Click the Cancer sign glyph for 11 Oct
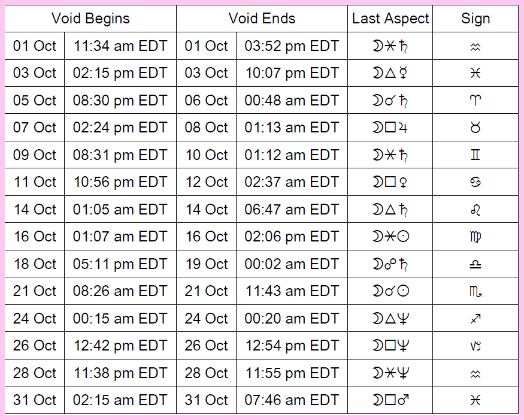 475,182
